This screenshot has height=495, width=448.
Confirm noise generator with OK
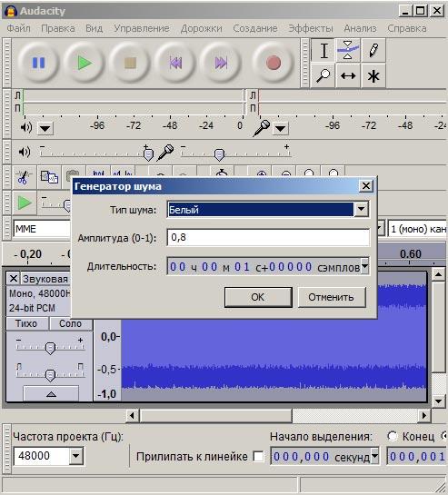tap(258, 297)
